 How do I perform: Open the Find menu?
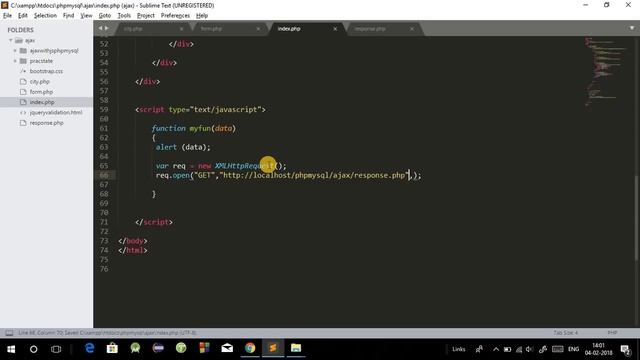(69, 16)
